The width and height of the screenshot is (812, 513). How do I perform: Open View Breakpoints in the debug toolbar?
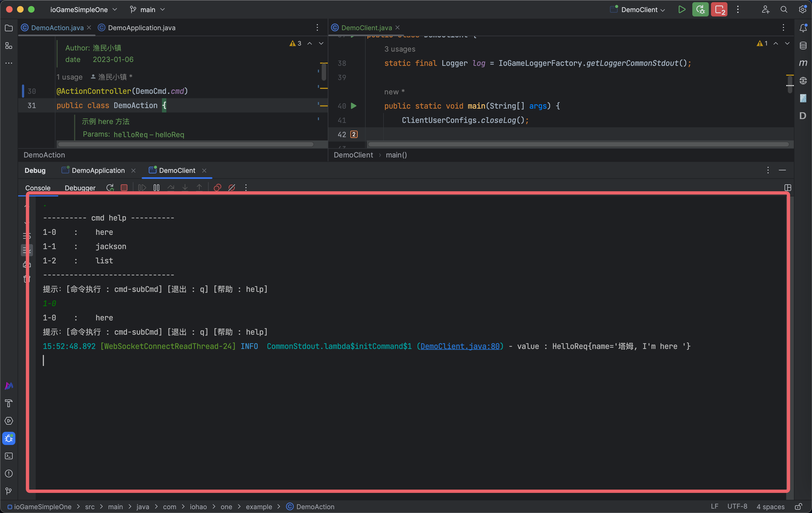tap(217, 188)
